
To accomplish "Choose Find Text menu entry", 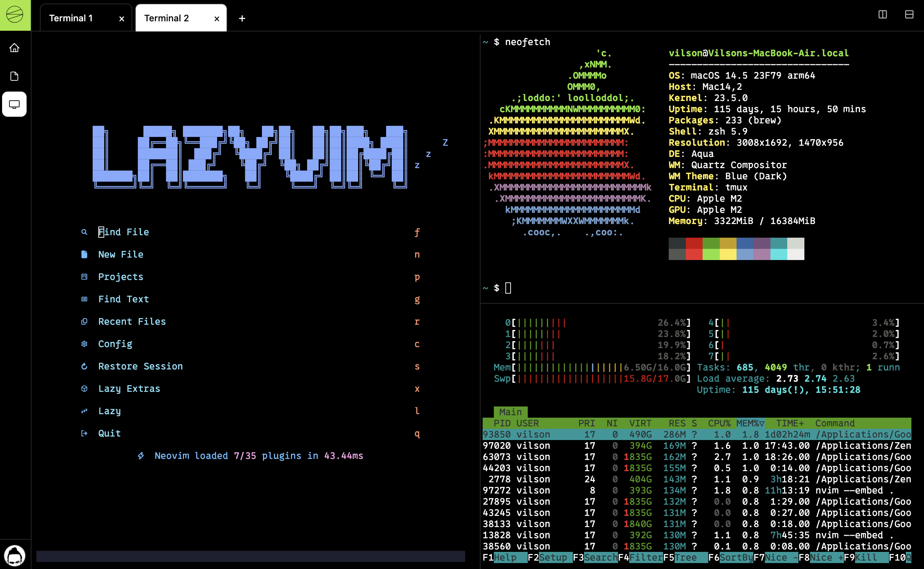I will click(123, 299).
